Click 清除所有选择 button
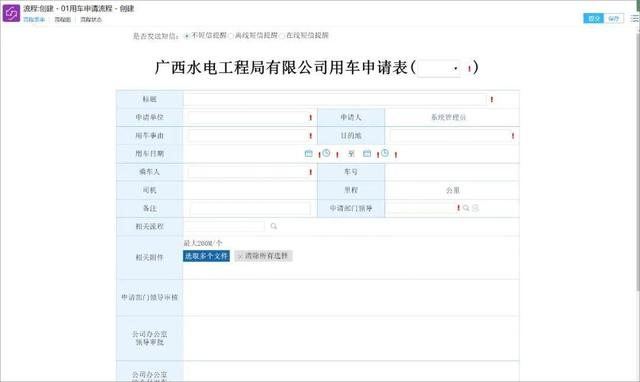This screenshot has height=382, width=640. [x=263, y=256]
